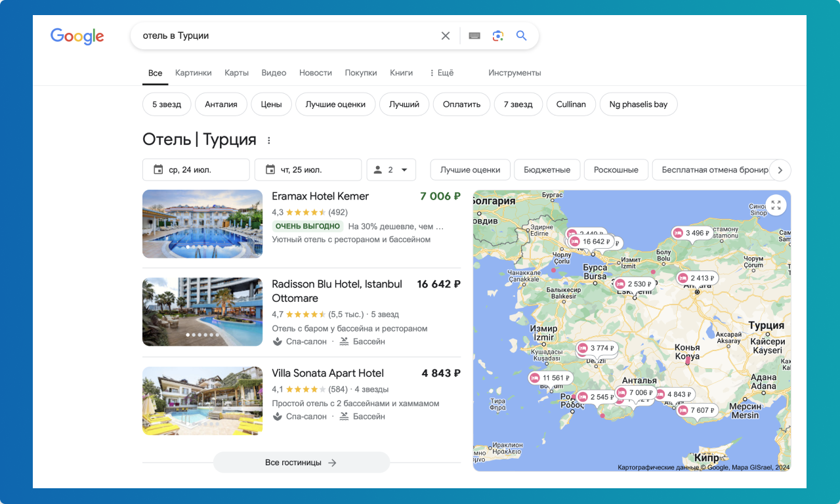
Task: Expand the map to fullscreen
Action: [x=776, y=205]
